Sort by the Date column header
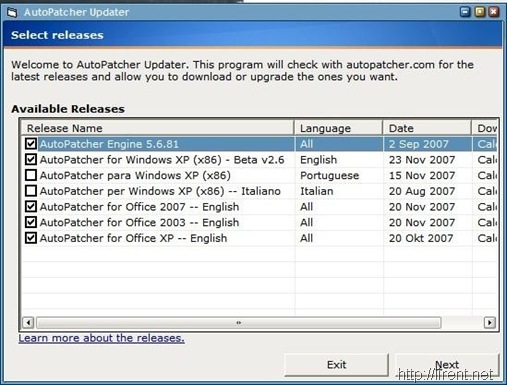 pos(427,128)
